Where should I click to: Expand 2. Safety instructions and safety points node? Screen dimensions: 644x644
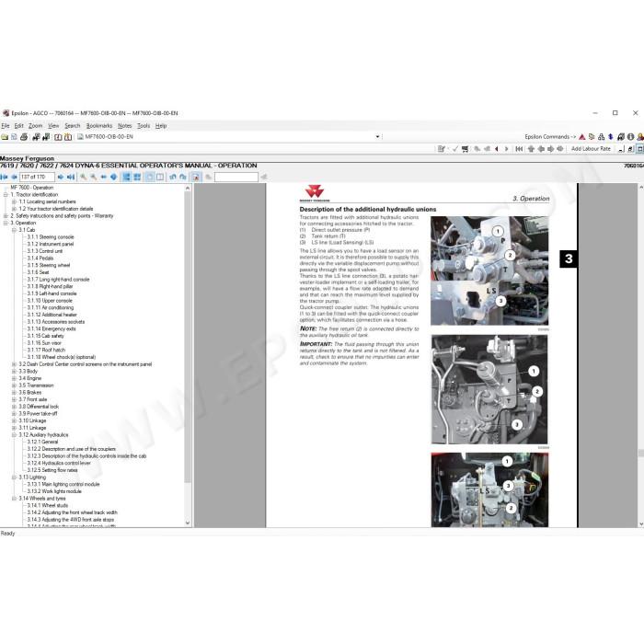click(x=6, y=216)
